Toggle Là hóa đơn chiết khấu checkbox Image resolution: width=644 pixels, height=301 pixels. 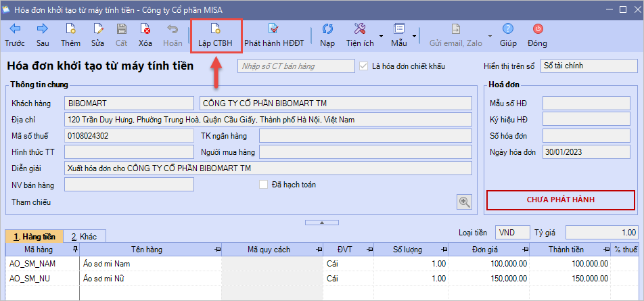tap(365, 66)
